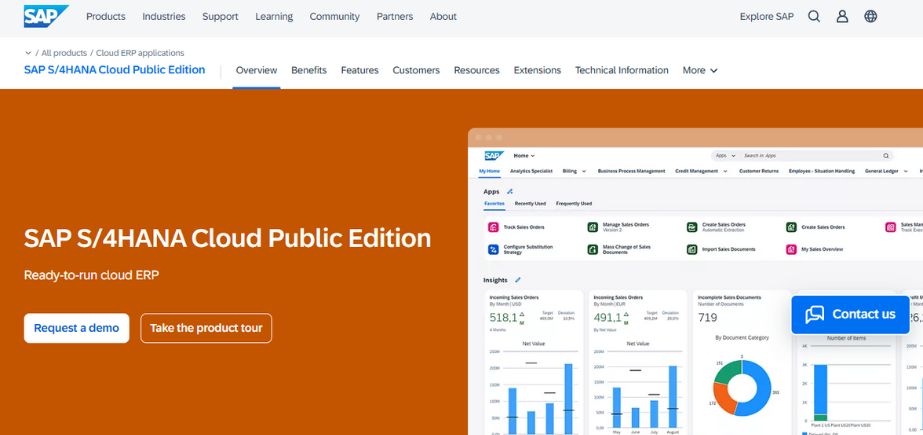Viewport: 923px width, 435px height.
Task: Open the Home dropdown in the dashboard preview
Action: [x=524, y=156]
